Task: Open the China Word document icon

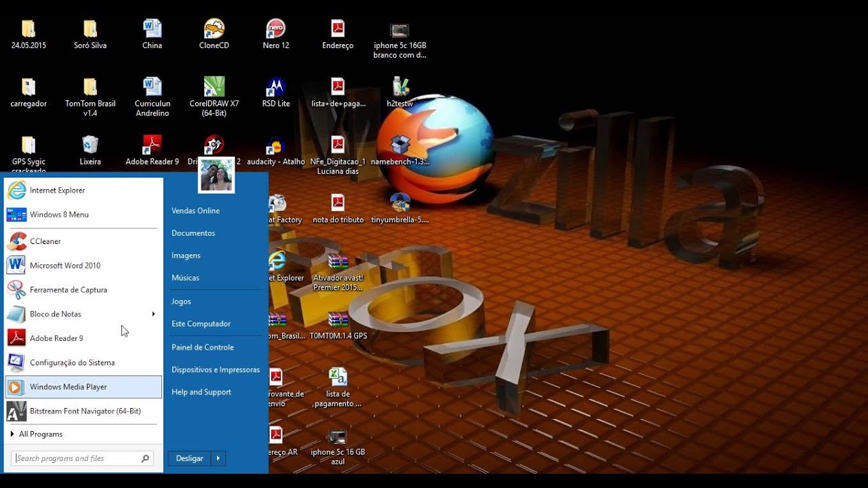Action: coord(152,29)
